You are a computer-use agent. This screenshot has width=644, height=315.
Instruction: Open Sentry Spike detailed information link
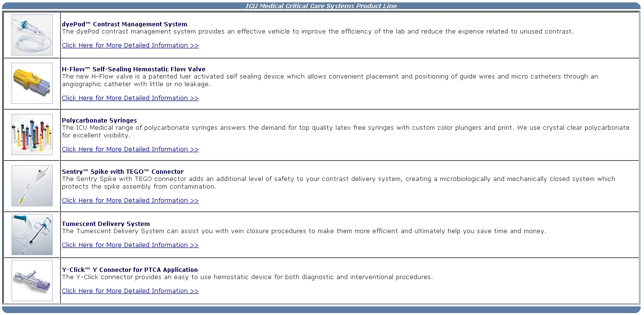[130, 201]
